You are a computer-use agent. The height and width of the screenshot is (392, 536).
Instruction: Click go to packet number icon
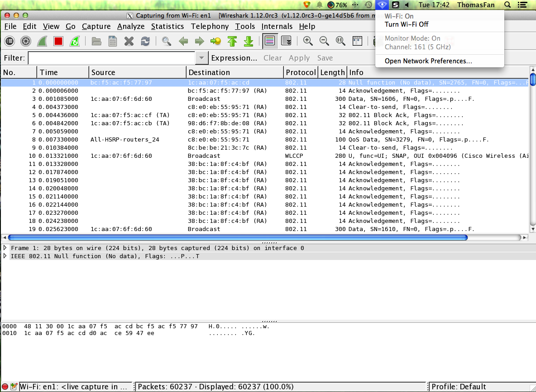click(x=215, y=41)
